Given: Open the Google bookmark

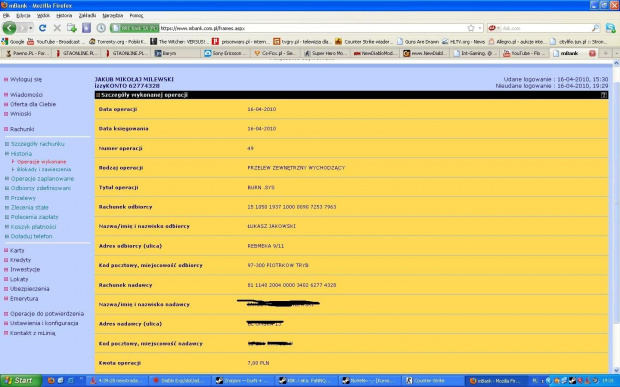Looking at the screenshot, I should [13, 42].
